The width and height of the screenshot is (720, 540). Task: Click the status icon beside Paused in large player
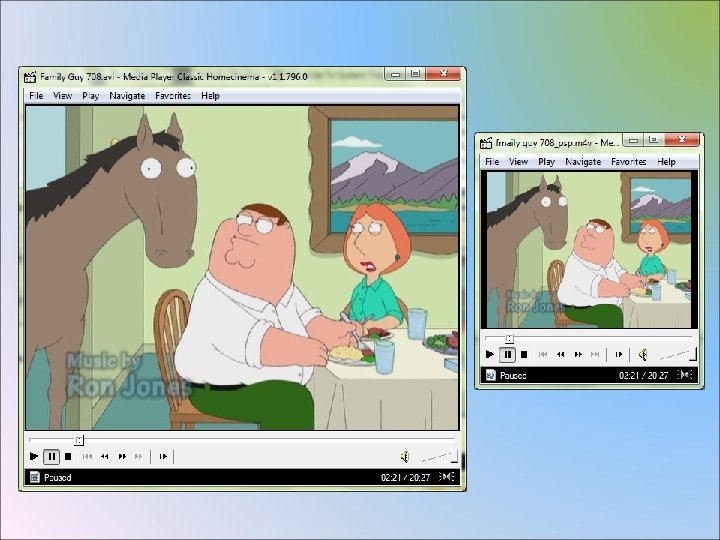pyautogui.click(x=34, y=477)
